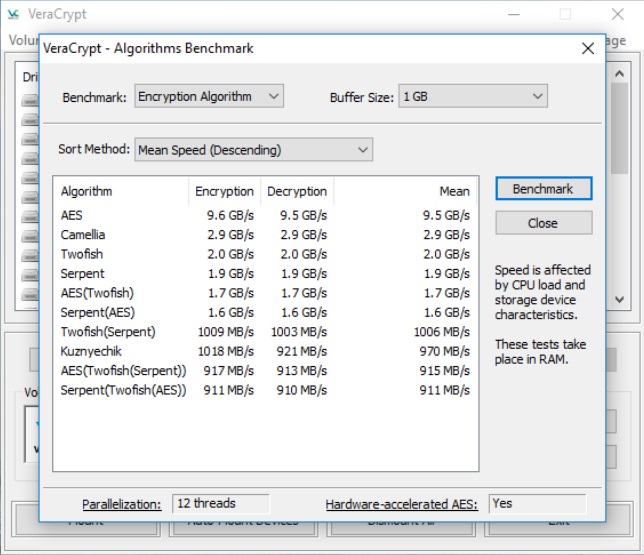Viewport: 644px width, 555px height.
Task: Click the hardware AES 'Yes' field
Action: (x=537, y=504)
